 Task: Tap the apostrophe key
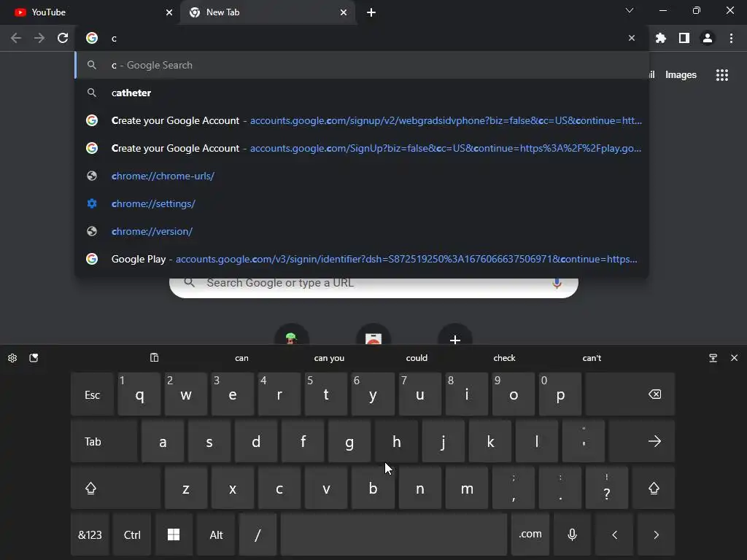click(584, 441)
